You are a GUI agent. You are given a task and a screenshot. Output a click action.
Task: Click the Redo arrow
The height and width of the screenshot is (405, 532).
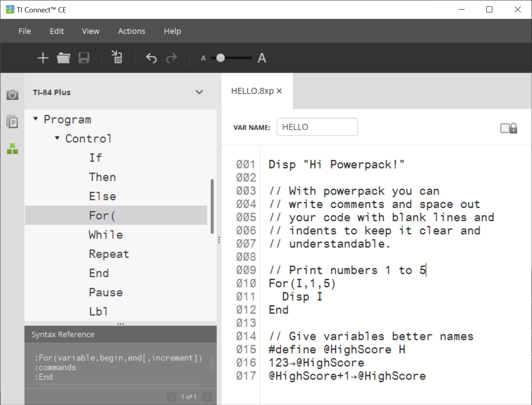pyautogui.click(x=171, y=58)
